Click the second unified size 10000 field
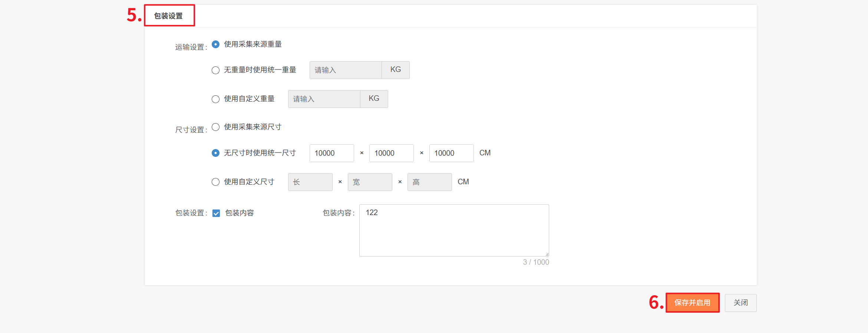 tap(391, 153)
